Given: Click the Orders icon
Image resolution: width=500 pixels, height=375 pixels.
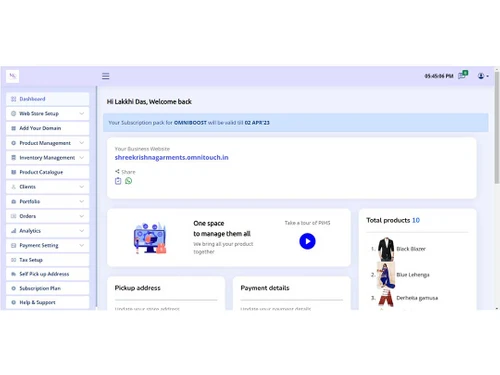Looking at the screenshot, I should click(14, 216).
